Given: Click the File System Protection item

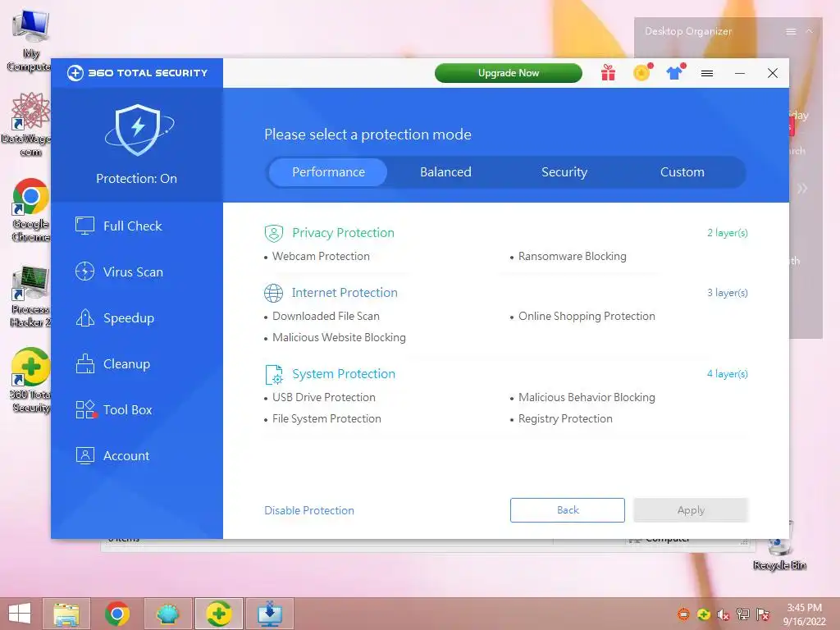Looking at the screenshot, I should [x=326, y=419].
